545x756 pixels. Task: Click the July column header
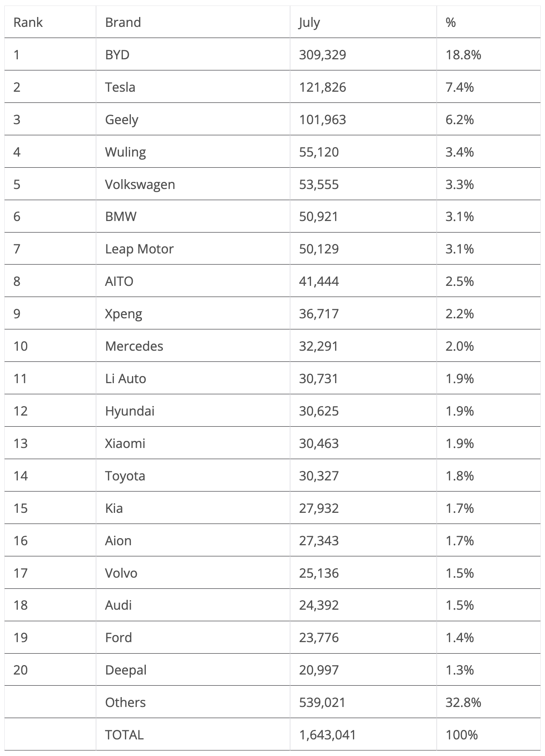[x=309, y=22]
